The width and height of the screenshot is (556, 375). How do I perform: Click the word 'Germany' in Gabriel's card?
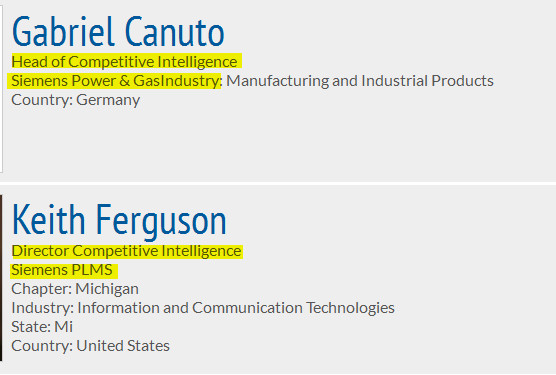point(108,100)
